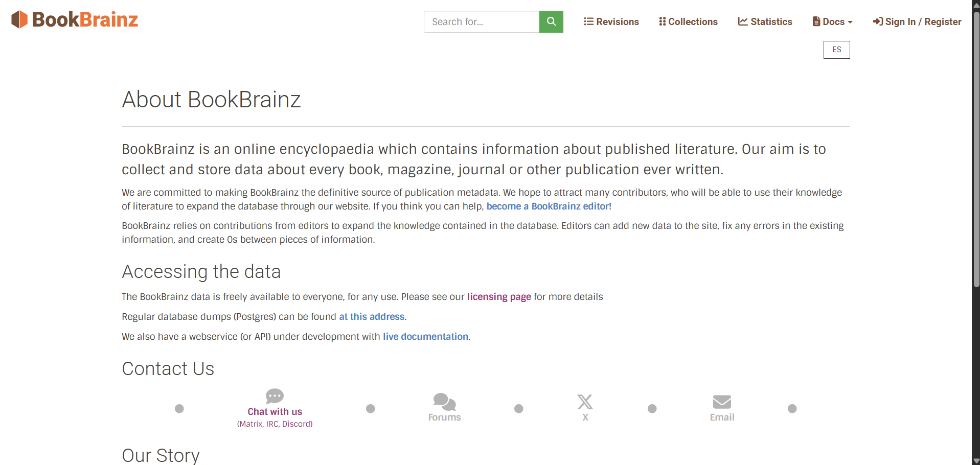Click into the Search for... field
Image resolution: width=980 pixels, height=465 pixels.
point(481,21)
